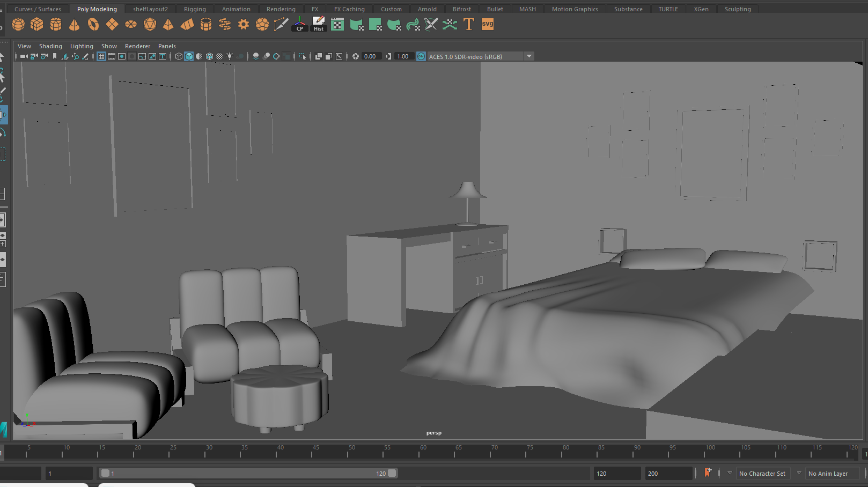This screenshot has height=487, width=868.
Task: Switch to the Sculpting shelf tab
Action: pos(737,9)
